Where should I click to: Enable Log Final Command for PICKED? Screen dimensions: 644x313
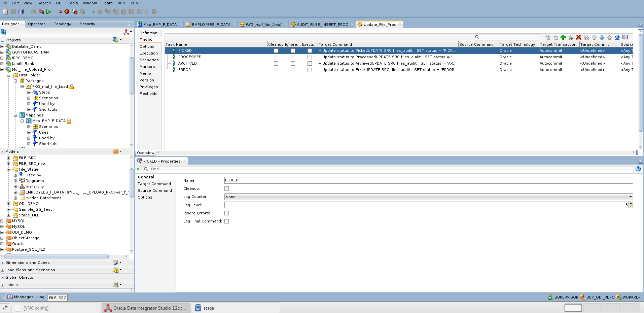(227, 221)
